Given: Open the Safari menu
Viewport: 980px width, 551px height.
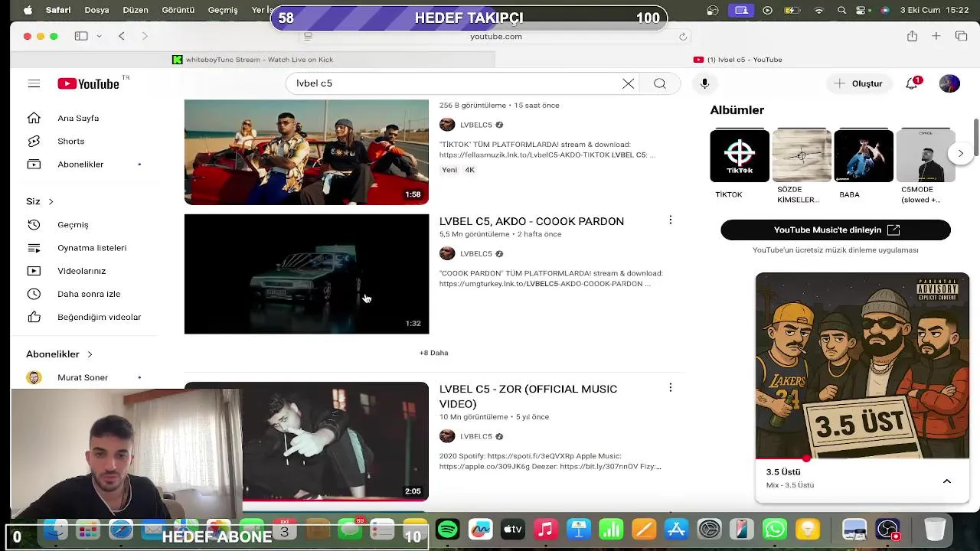Looking at the screenshot, I should coord(58,10).
